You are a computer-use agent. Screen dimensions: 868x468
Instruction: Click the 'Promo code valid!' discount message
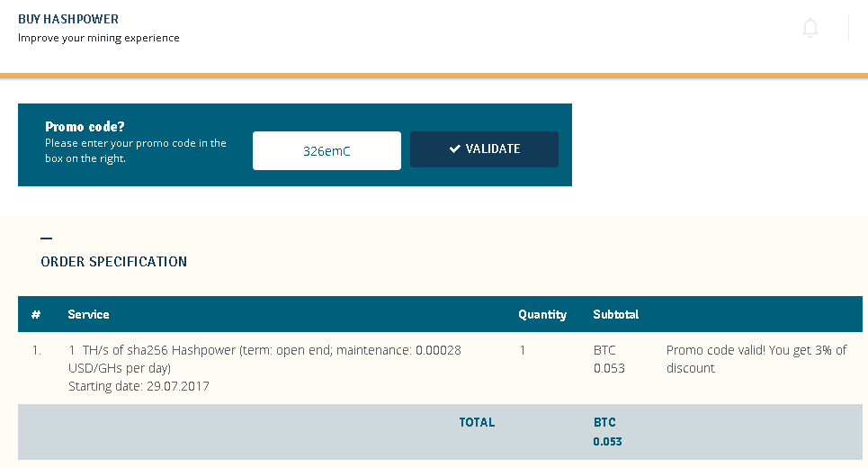[756, 359]
